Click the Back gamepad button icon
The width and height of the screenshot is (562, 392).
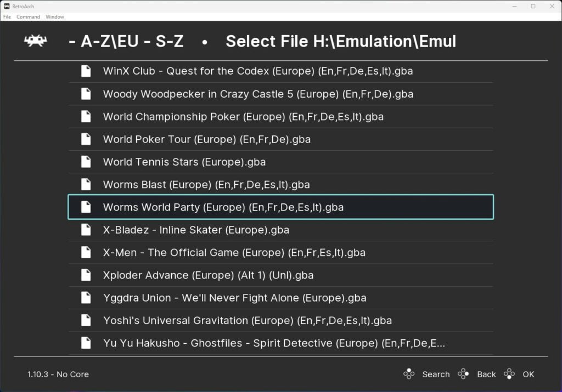[463, 374]
